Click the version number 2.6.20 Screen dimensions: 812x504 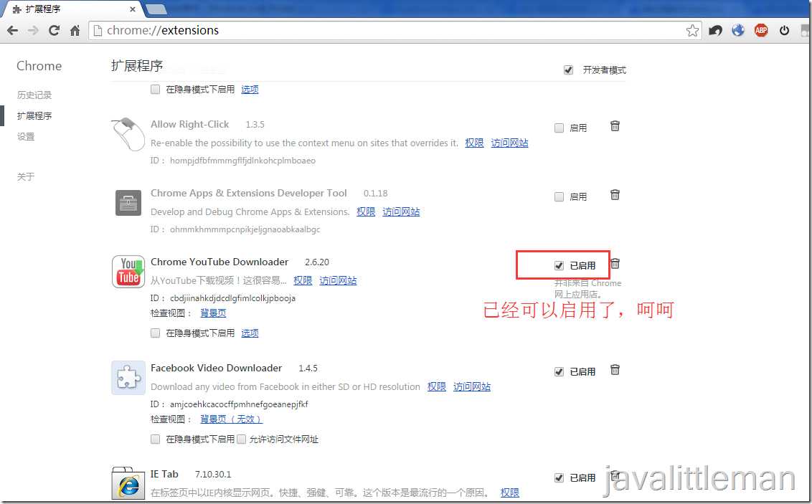click(x=317, y=262)
